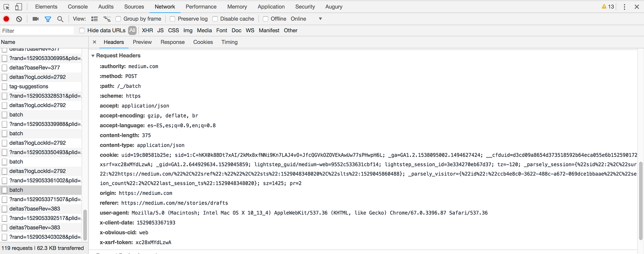
Task: Toggle the device toolbar icon
Action: point(18,7)
